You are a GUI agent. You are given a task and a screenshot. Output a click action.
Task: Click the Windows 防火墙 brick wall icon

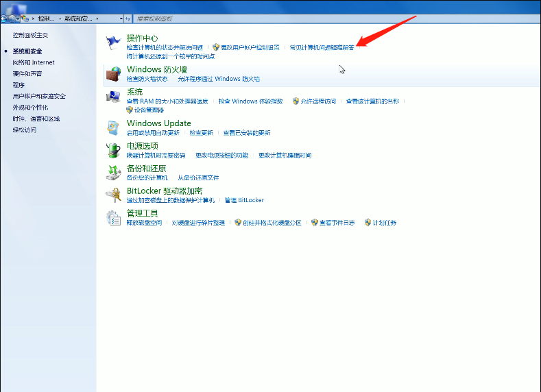pyautogui.click(x=113, y=73)
